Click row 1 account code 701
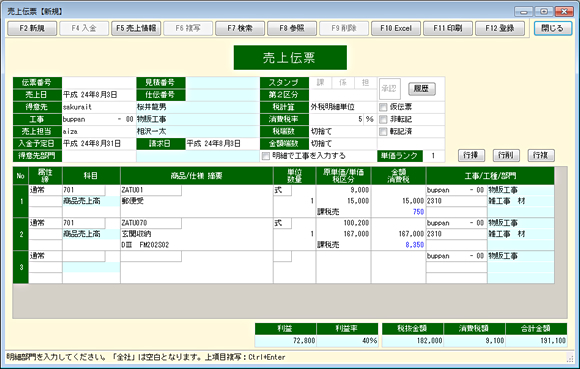 tap(84, 190)
